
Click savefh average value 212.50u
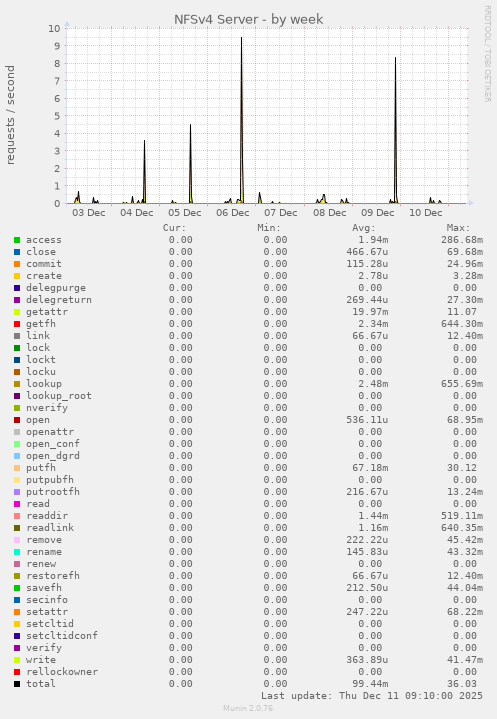pos(367,588)
